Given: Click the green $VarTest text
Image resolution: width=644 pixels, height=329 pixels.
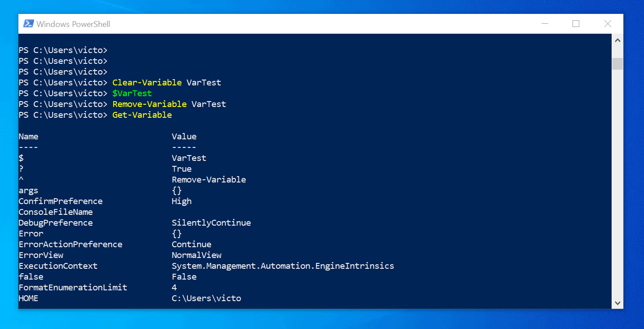Looking at the screenshot, I should (x=132, y=93).
